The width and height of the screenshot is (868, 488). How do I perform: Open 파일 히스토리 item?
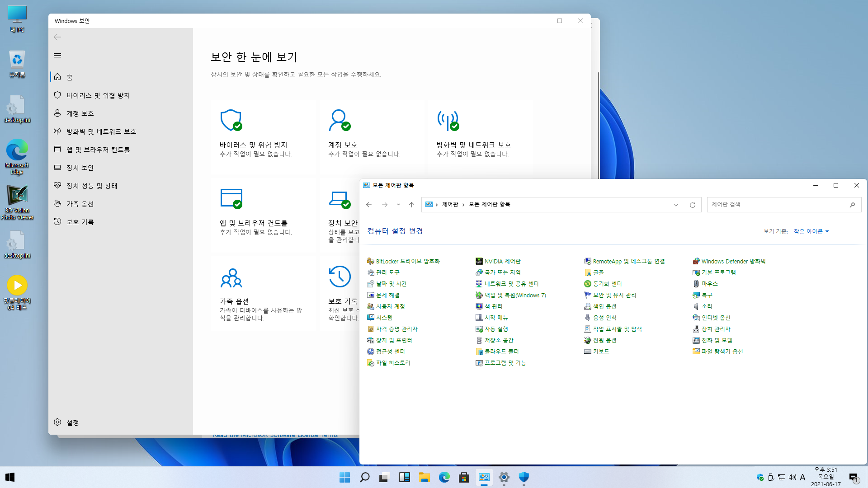pos(389,363)
